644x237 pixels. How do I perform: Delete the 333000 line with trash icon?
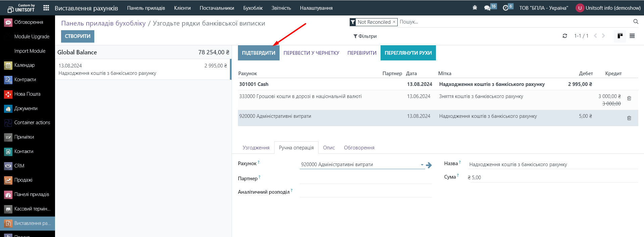[x=629, y=98]
